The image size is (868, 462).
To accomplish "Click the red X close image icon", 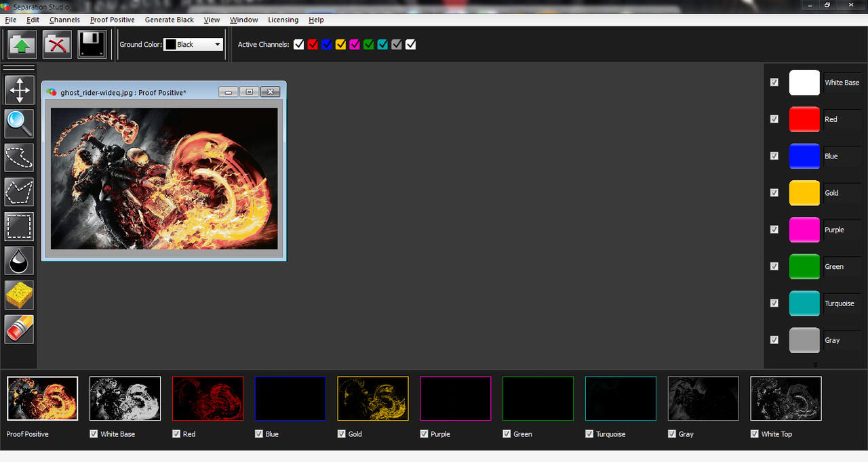I will tap(58, 45).
